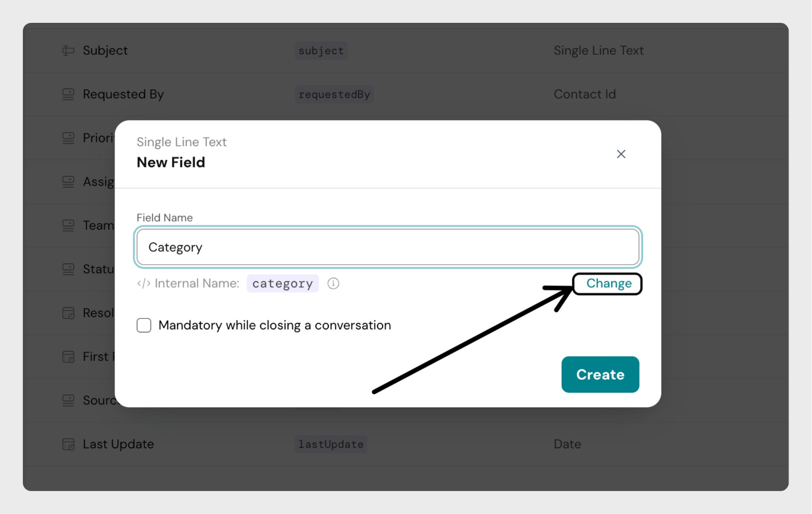Select the Last Update field label
Screen dimensions: 812x514
pyautogui.click(x=119, y=445)
